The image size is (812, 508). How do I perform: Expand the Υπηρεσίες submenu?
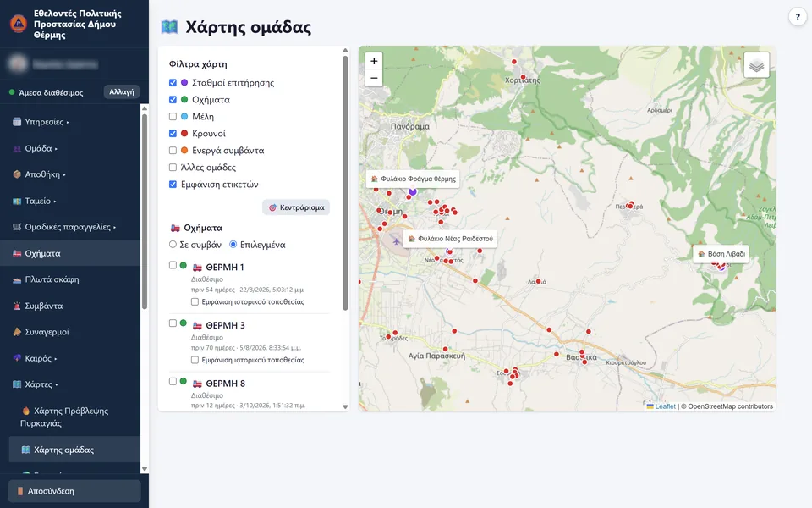coord(68,122)
